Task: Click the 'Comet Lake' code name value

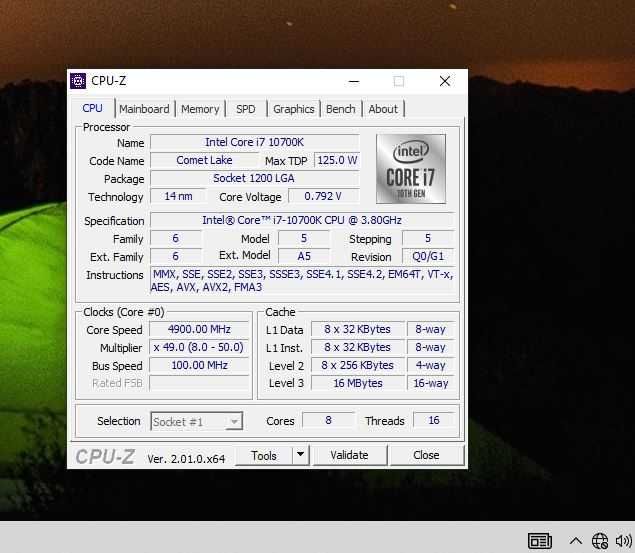Action: tap(205, 160)
